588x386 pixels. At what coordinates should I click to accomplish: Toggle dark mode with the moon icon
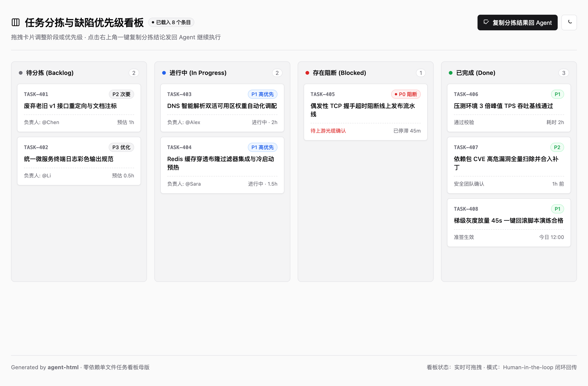569,22
